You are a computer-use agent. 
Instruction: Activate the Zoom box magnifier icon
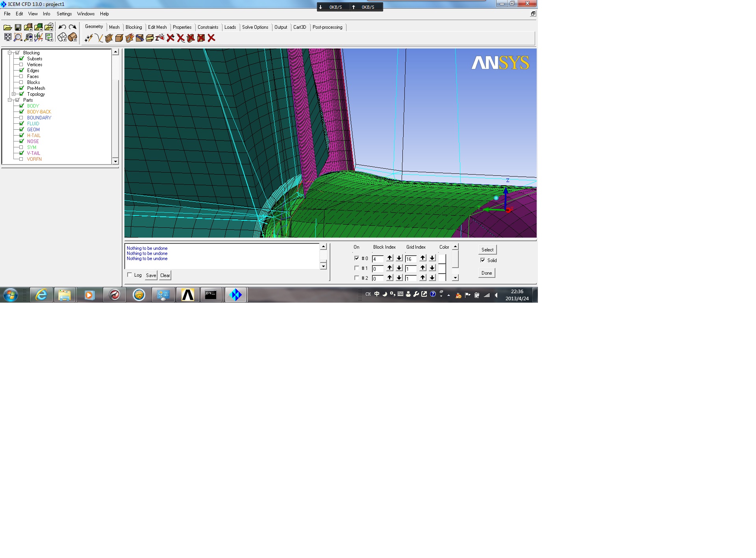coord(18,37)
